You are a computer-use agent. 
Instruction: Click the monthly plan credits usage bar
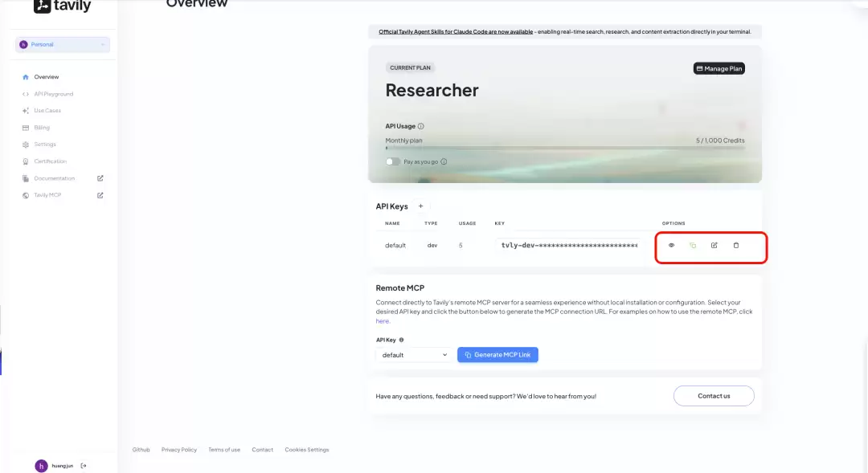tap(565, 148)
